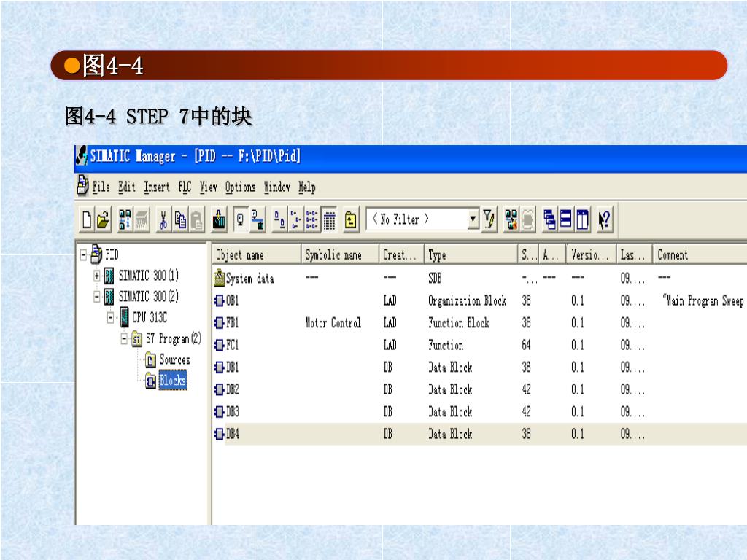Click the Organization Block type cell
This screenshot has height=560, width=747.
tap(468, 300)
